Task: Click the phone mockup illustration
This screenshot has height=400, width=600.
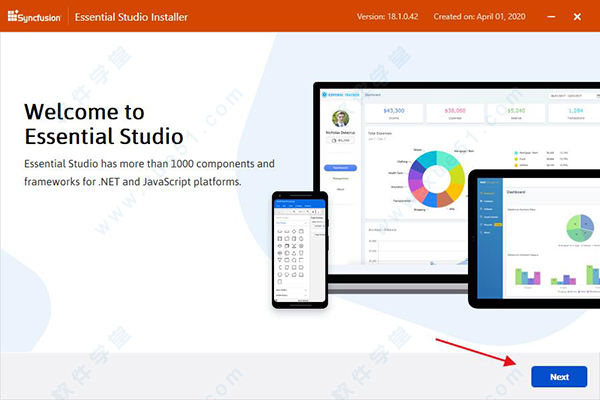Action: (300, 250)
